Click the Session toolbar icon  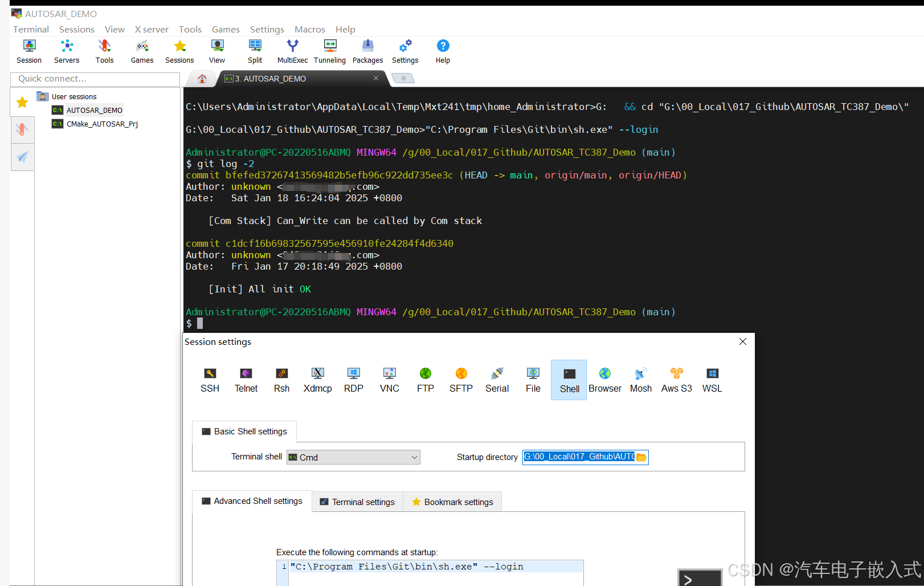29,51
